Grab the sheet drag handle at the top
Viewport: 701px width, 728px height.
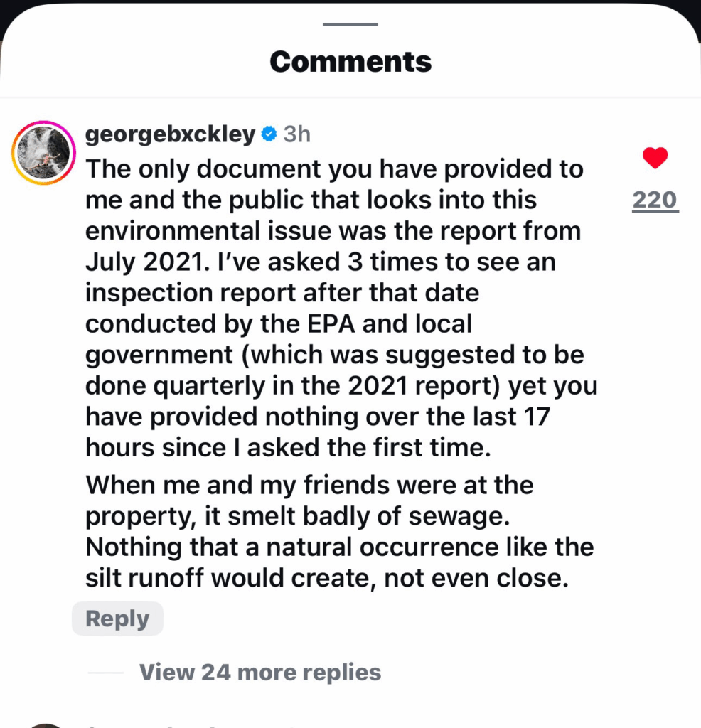pos(350,24)
